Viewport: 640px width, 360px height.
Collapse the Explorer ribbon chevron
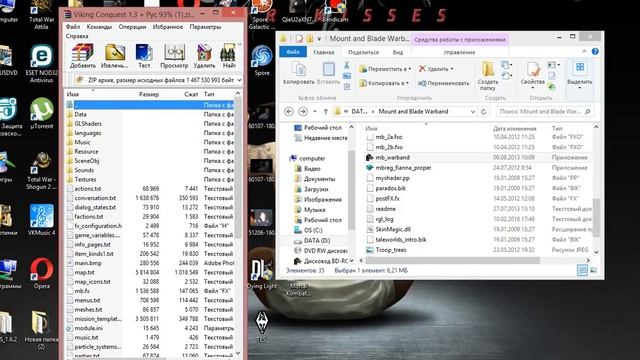coord(584,51)
